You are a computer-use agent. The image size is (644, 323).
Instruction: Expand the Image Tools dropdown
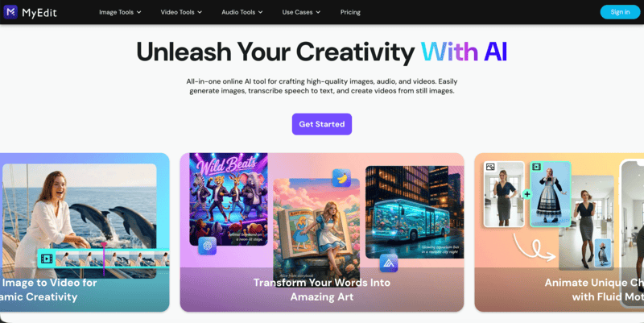click(120, 12)
